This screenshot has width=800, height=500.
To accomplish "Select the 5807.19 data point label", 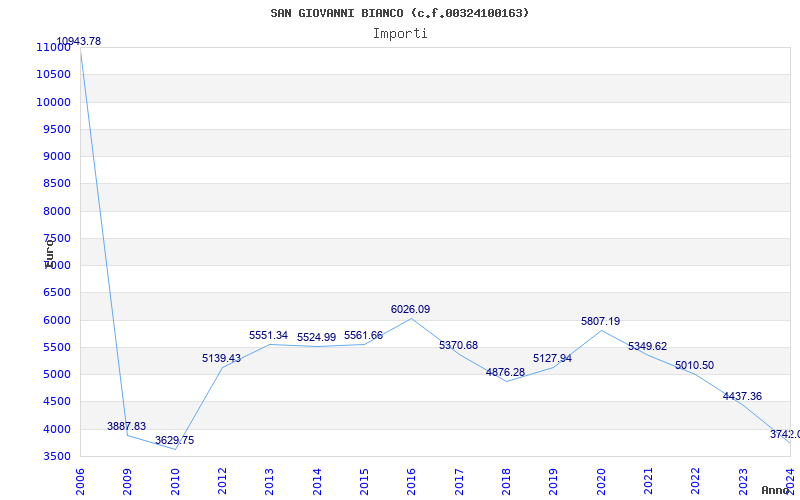I will point(600,322).
